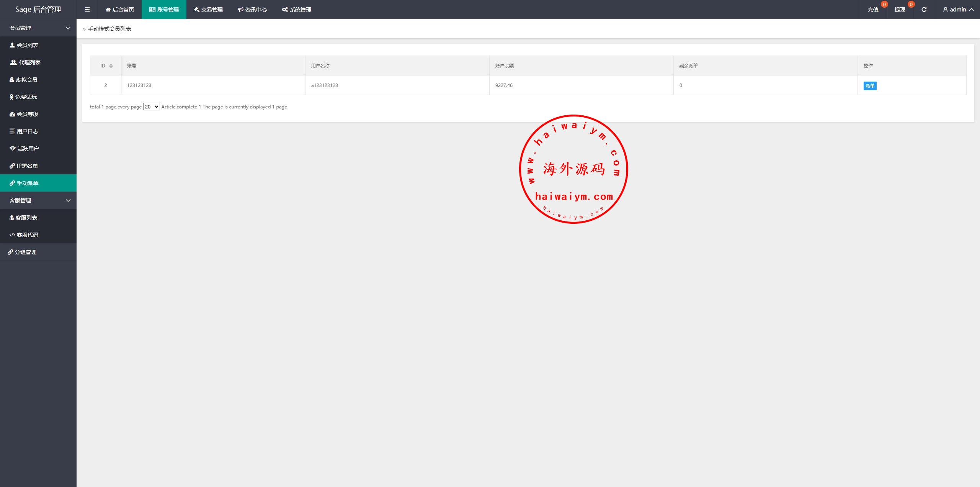This screenshot has width=980, height=487.
Task: Select 虚拟会员 virtual members sidebar item
Action: (26, 80)
